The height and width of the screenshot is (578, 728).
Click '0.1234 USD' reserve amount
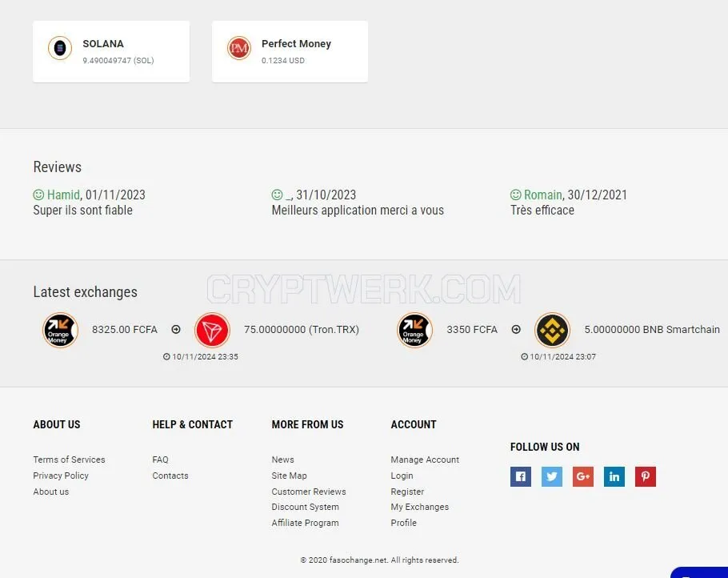coord(282,60)
